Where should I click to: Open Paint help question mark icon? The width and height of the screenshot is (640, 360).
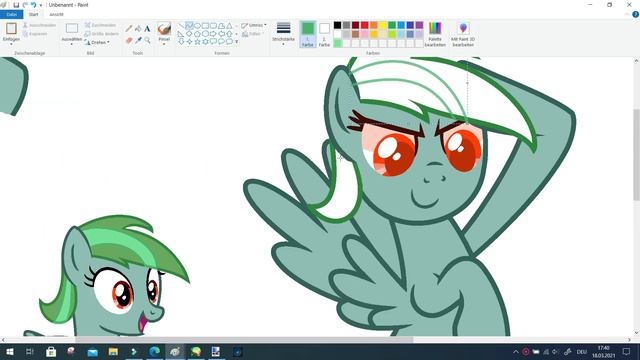pos(635,14)
